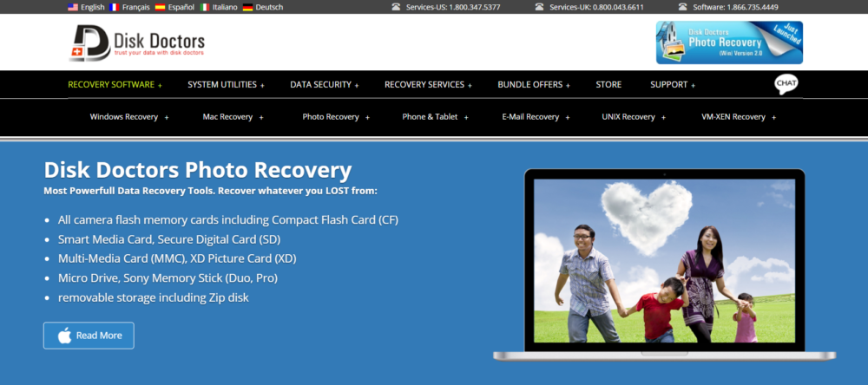The width and height of the screenshot is (868, 385).
Task: Select Mac Recovery submenu item
Action: (227, 117)
